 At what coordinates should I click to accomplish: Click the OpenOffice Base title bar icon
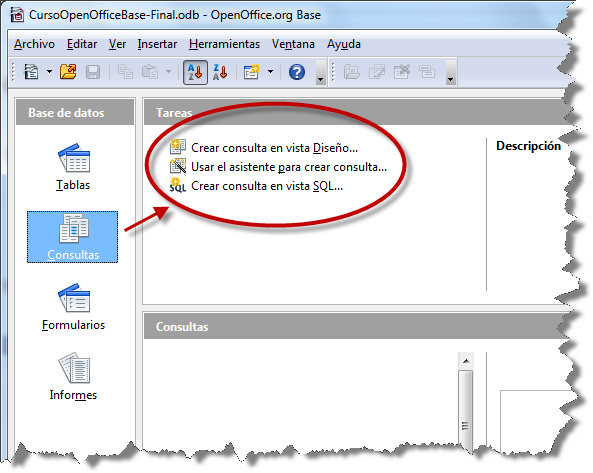[x=17, y=15]
